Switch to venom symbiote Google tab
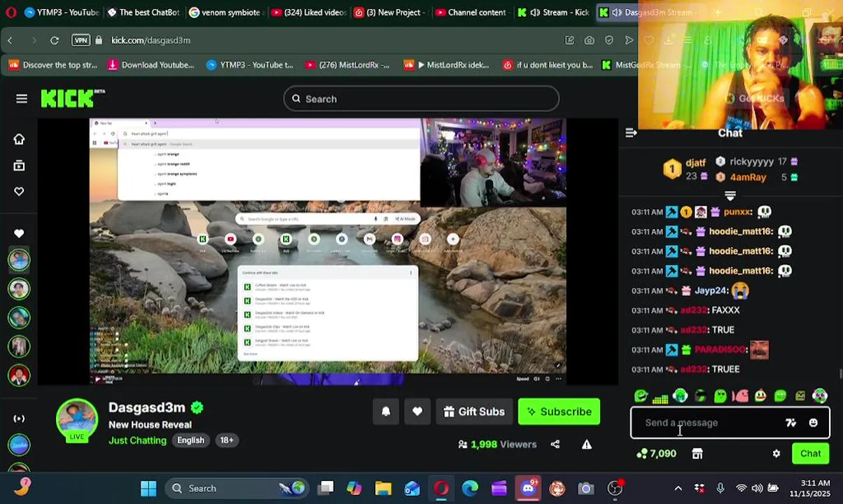Image resolution: width=843 pixels, height=504 pixels. [225, 13]
